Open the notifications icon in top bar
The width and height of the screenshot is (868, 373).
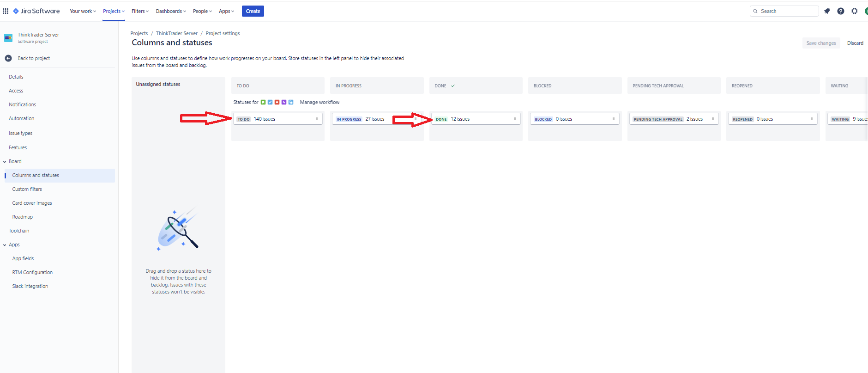point(827,11)
